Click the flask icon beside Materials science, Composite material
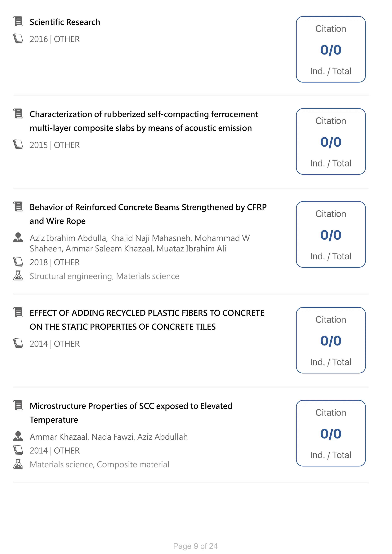Viewport: 392px width, 554px height. tap(18, 464)
